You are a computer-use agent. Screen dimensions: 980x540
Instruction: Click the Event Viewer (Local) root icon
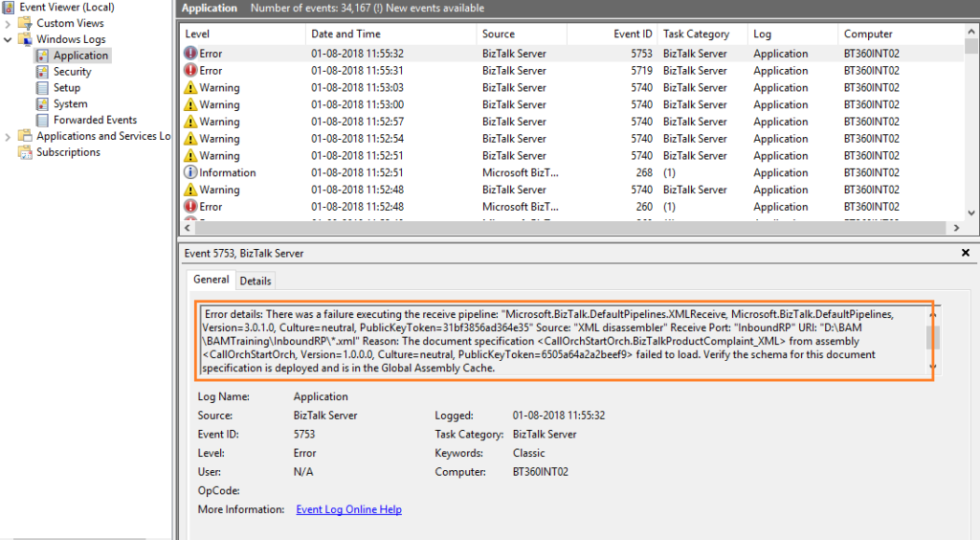pyautogui.click(x=8, y=7)
